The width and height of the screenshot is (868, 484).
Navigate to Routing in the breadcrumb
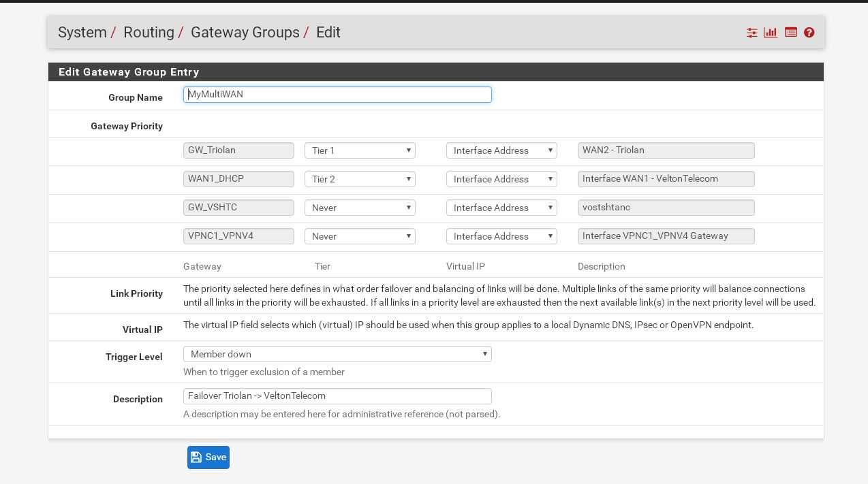(149, 33)
